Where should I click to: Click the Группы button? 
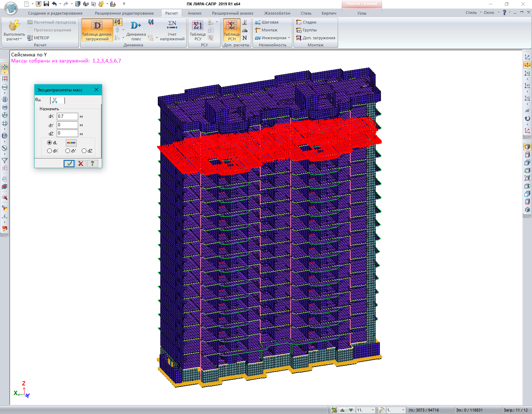[306, 30]
